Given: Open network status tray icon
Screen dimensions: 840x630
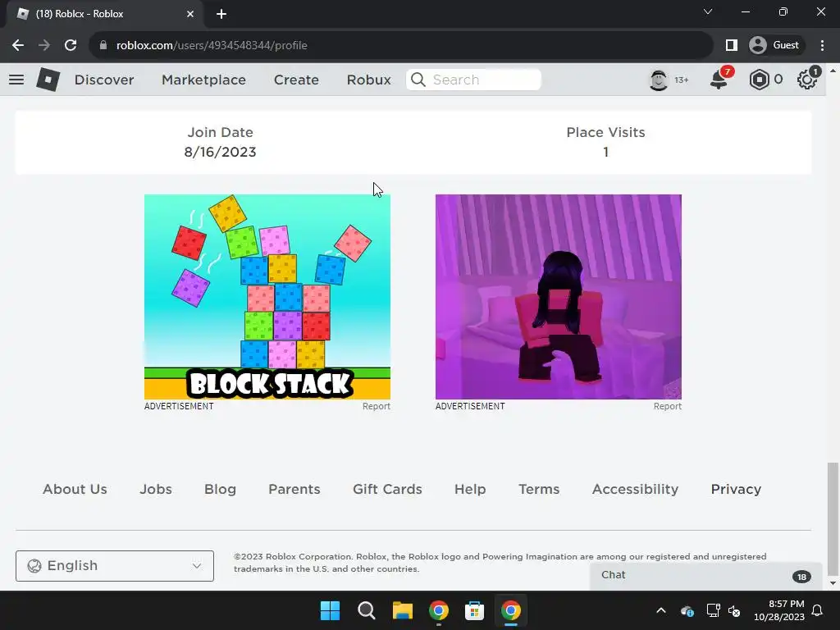Looking at the screenshot, I should [713, 610].
